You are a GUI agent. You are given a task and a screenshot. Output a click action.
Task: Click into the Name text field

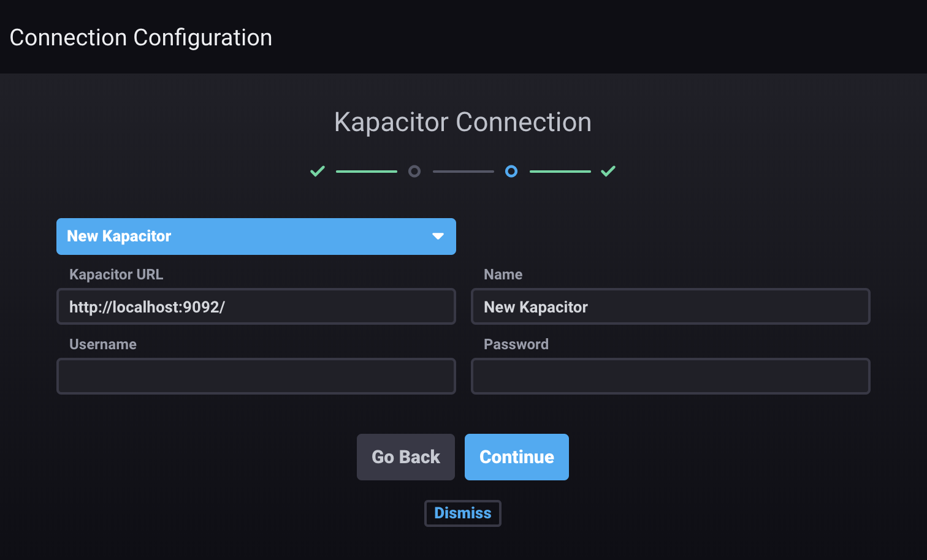pyautogui.click(x=670, y=306)
